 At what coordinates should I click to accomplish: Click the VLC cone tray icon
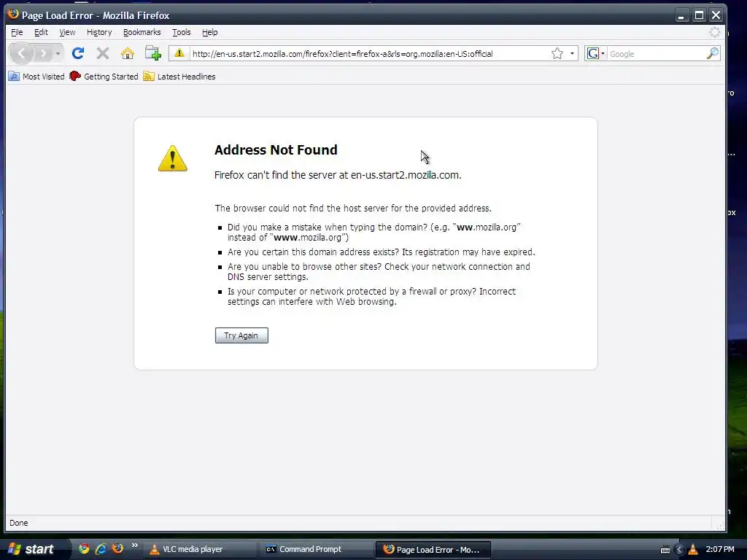click(x=693, y=550)
